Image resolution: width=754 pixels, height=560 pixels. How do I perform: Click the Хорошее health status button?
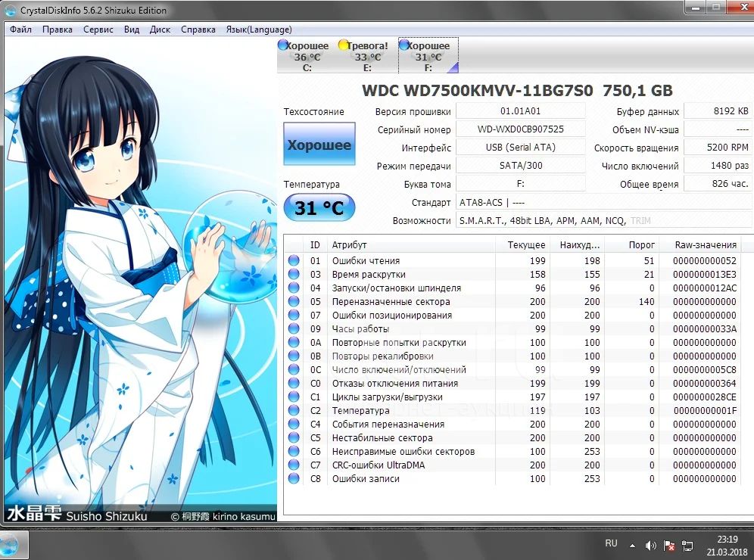[319, 145]
